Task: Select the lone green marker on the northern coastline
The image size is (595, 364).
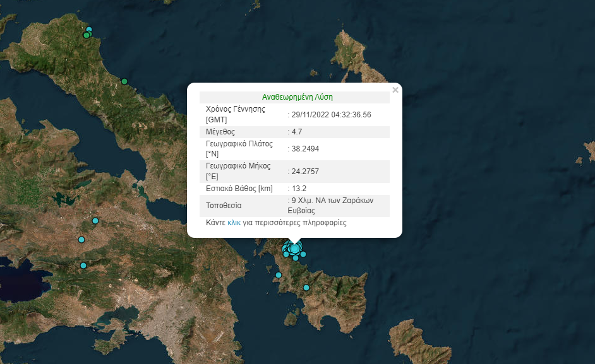Action: 124,81
